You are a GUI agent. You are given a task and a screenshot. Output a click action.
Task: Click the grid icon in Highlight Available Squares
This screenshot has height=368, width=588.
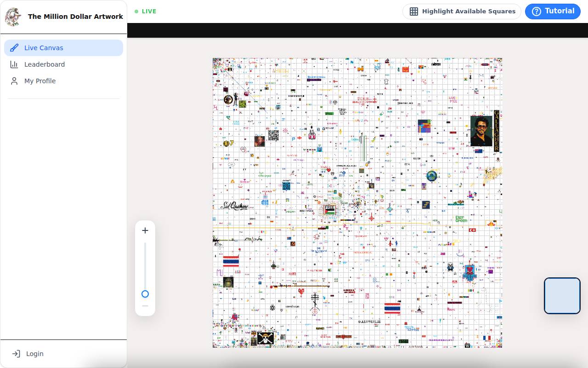click(414, 11)
